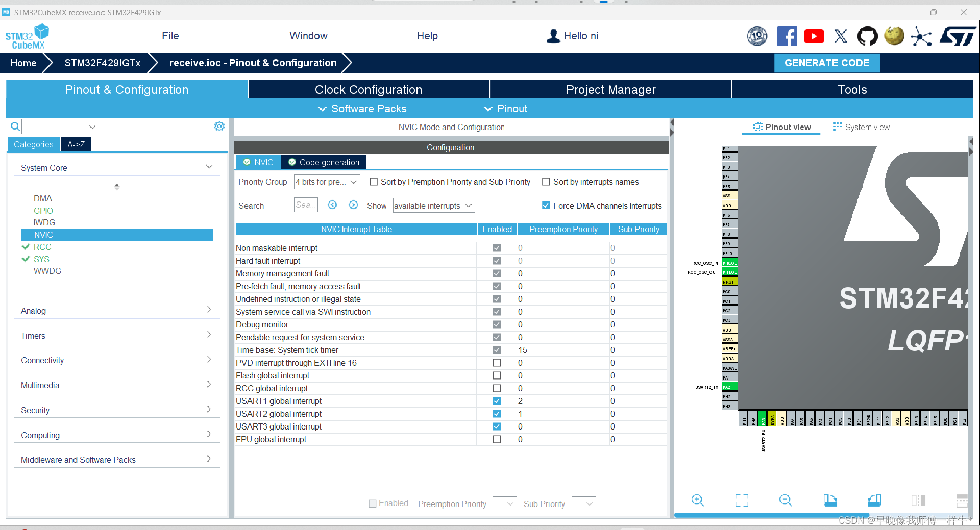Switch to System view tab

click(x=861, y=127)
